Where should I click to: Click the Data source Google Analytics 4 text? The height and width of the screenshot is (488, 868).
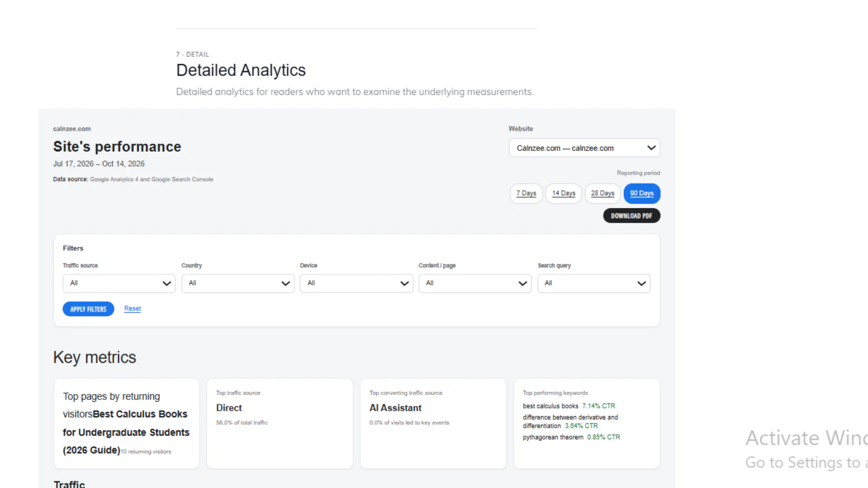133,179
